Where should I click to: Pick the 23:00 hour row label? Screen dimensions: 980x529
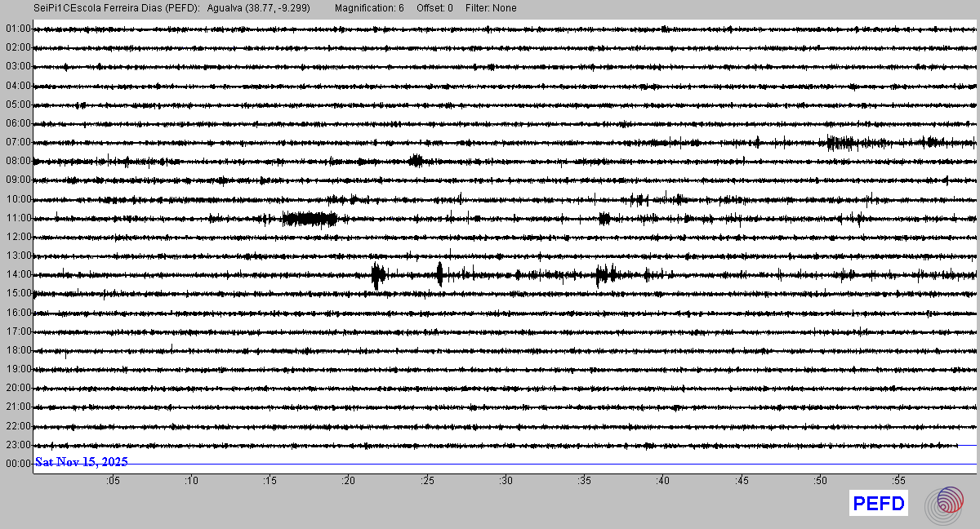coord(18,445)
